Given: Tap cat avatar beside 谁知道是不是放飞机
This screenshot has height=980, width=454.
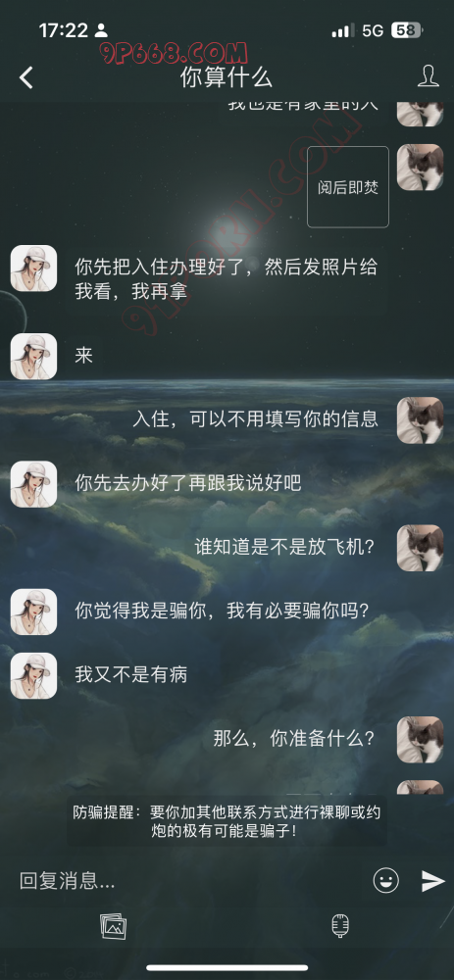Looking at the screenshot, I should click(x=421, y=548).
